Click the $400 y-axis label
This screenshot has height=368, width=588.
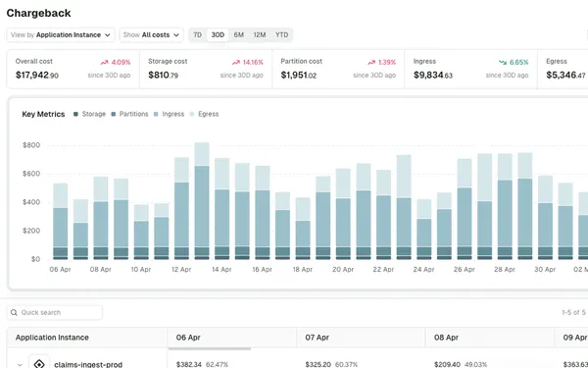(31, 202)
